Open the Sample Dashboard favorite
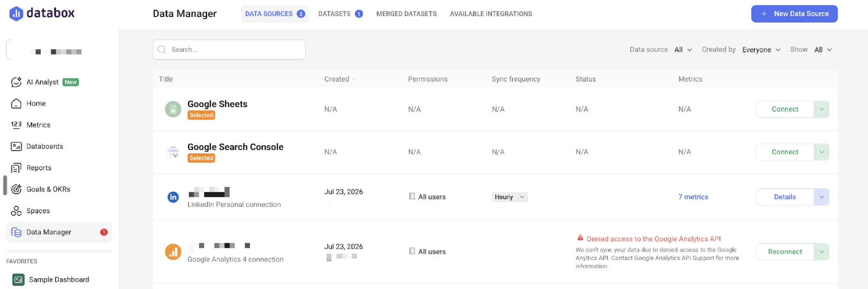The image size is (868, 289). tap(59, 279)
